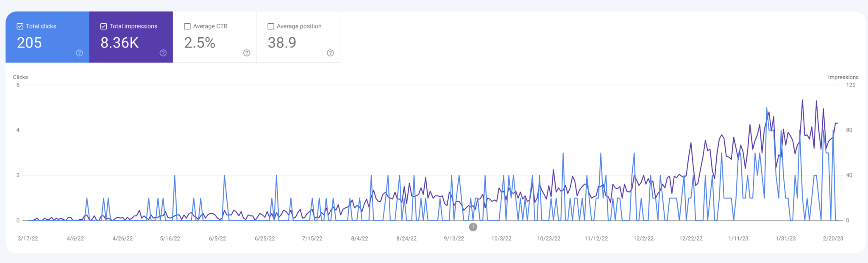Open help icon on Total clicks card

coord(79,53)
